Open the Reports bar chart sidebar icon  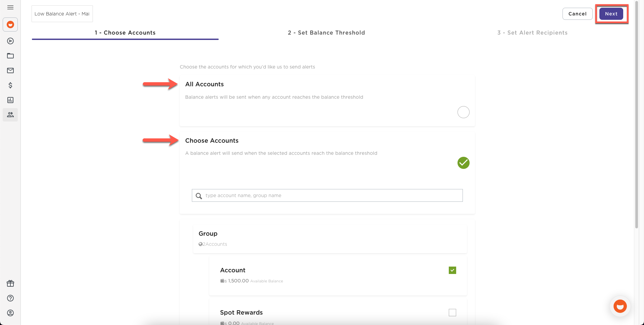(x=10, y=100)
